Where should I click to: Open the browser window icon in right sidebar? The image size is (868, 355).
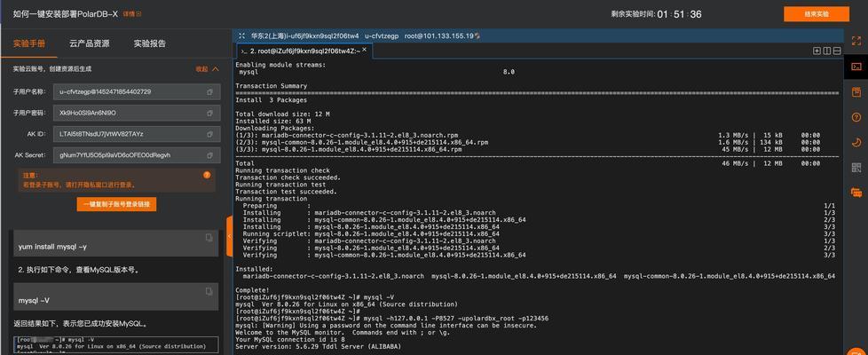click(x=856, y=91)
